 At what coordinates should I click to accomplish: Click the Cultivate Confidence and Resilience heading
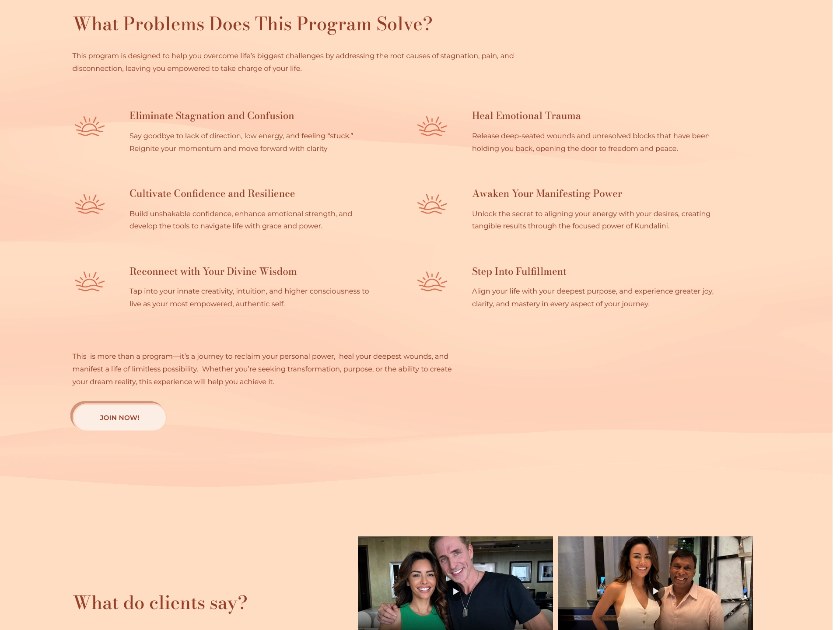[212, 194]
